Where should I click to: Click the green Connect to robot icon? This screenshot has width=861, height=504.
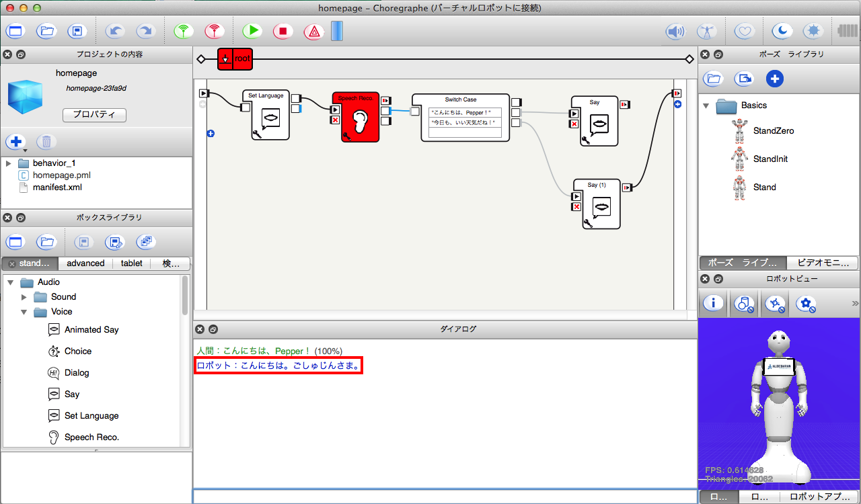tap(182, 31)
